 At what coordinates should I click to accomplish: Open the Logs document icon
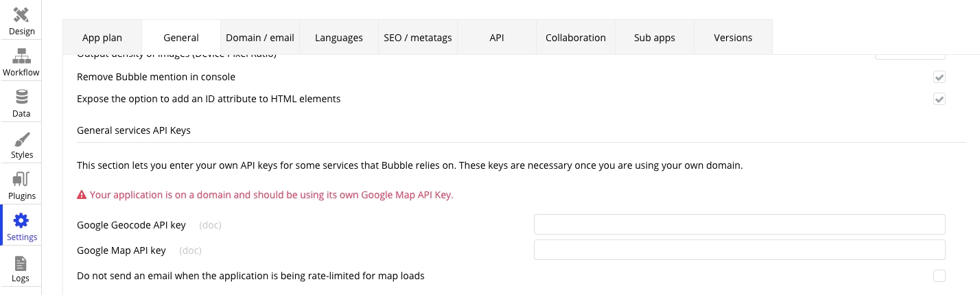(x=21, y=263)
